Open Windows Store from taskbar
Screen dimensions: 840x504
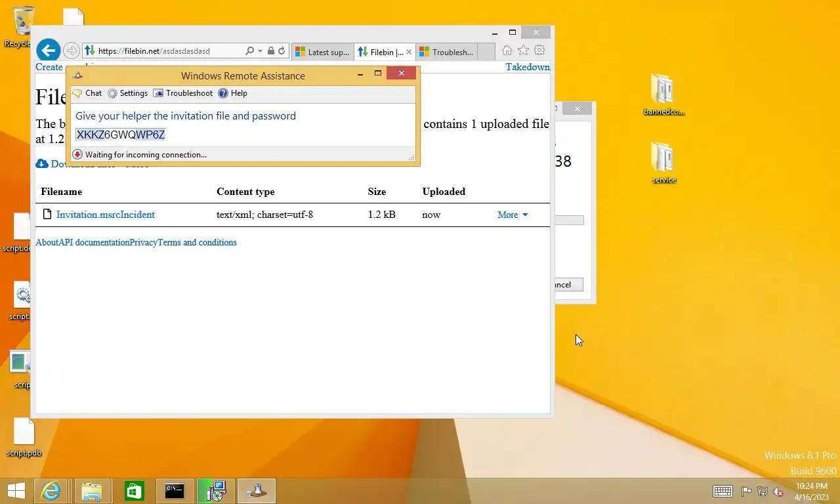[134, 491]
